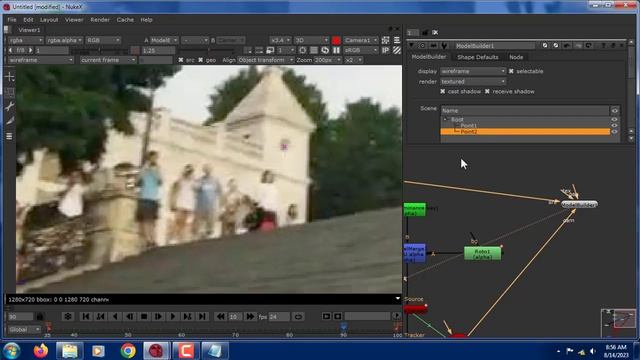Toggle the IP input process button
The image size is (640, 360).
pyautogui.click(x=385, y=50)
